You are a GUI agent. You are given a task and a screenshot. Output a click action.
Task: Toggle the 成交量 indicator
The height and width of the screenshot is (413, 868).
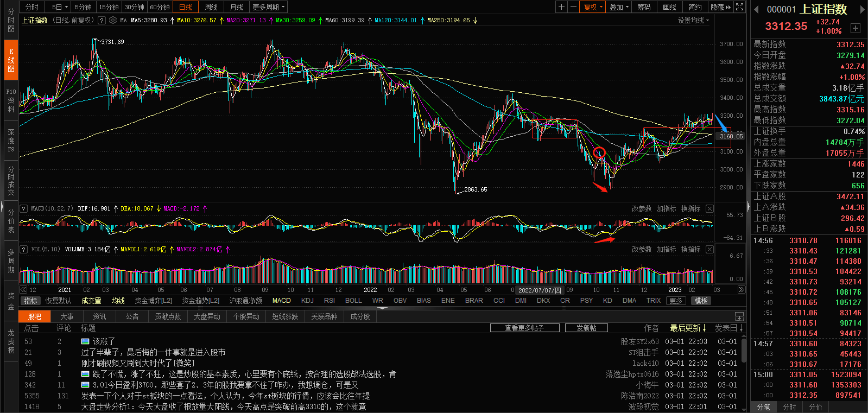coord(91,301)
